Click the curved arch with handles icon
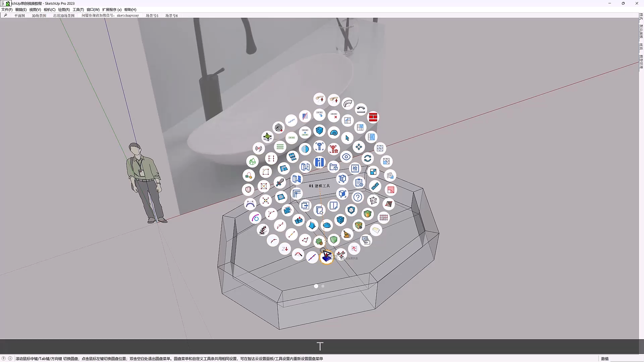This screenshot has height=362, width=644. coord(250,204)
